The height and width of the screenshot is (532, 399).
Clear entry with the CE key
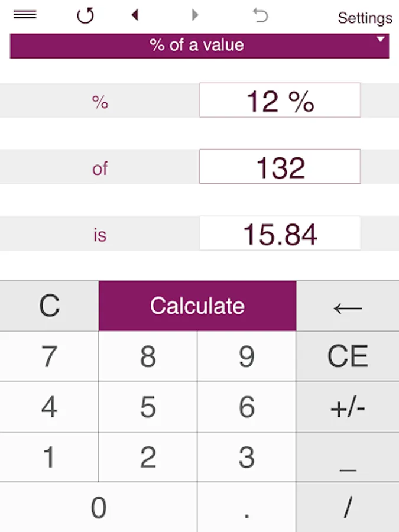348,356
